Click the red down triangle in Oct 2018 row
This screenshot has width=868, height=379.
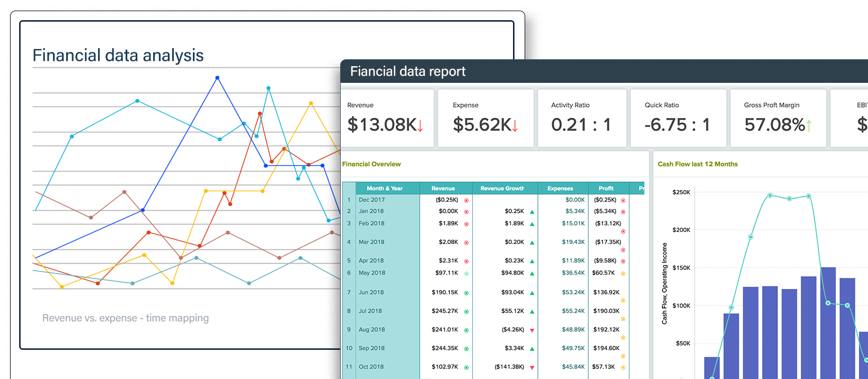pyautogui.click(x=532, y=367)
